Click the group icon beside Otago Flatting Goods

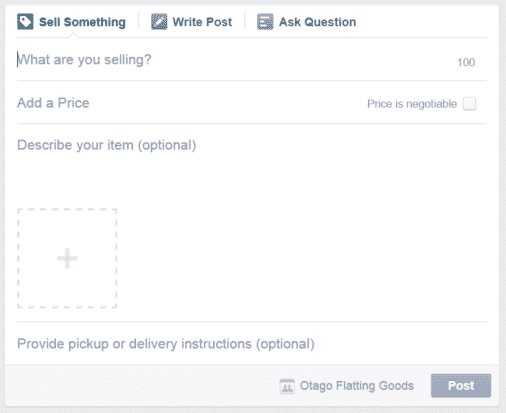[287, 386]
